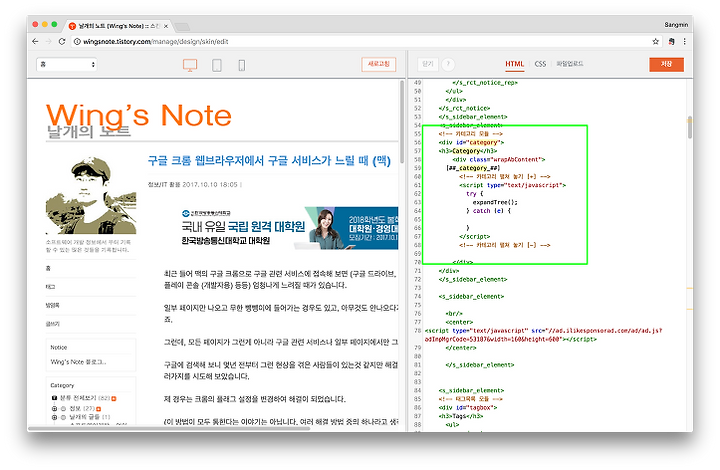Go back using browser back arrow

click(x=35, y=41)
